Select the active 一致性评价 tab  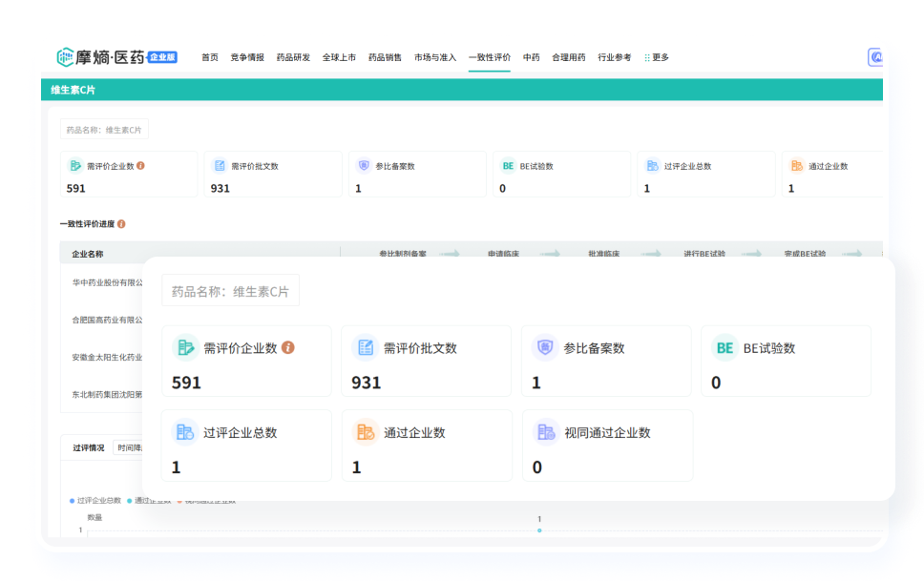tap(489, 57)
